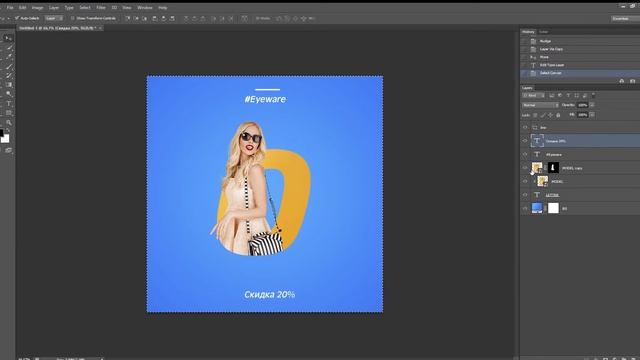Open the Image menu
640x360 pixels.
tap(38, 8)
